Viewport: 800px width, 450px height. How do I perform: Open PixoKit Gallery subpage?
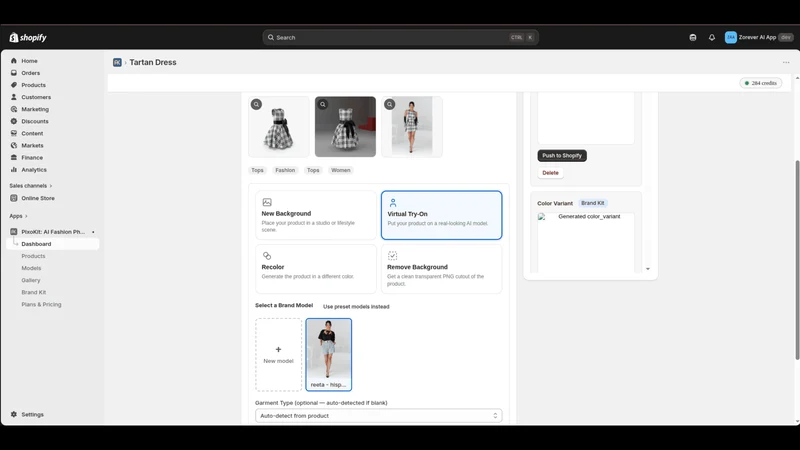tap(31, 280)
